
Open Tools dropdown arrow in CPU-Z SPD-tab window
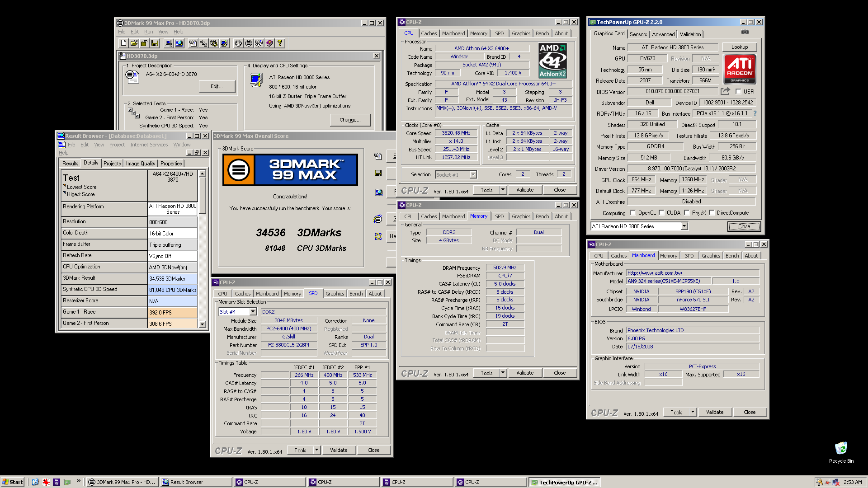[316, 450]
